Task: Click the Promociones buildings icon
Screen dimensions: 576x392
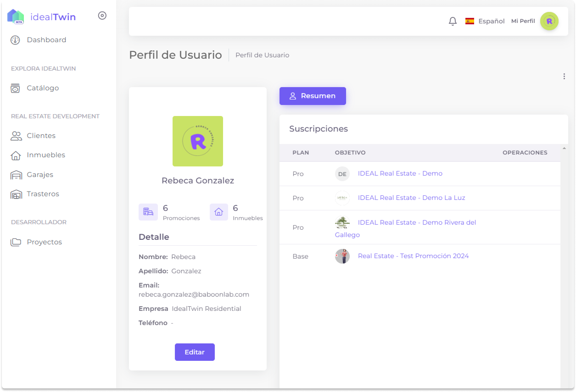Action: click(x=148, y=212)
